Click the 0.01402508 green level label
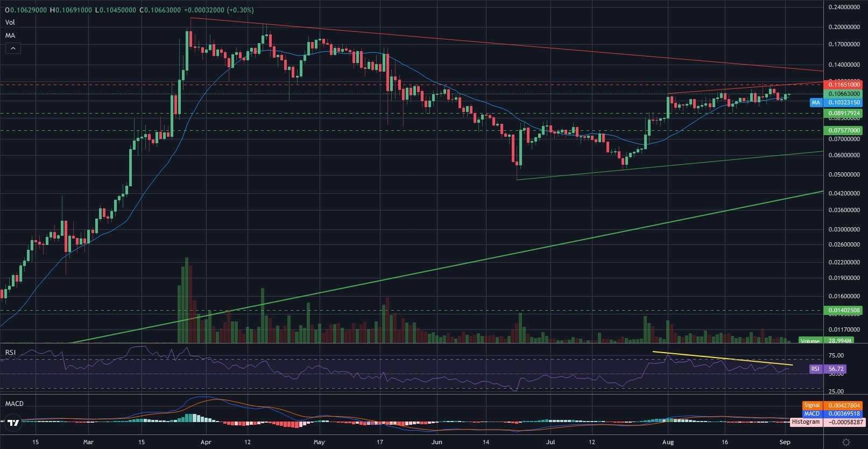 (843, 311)
